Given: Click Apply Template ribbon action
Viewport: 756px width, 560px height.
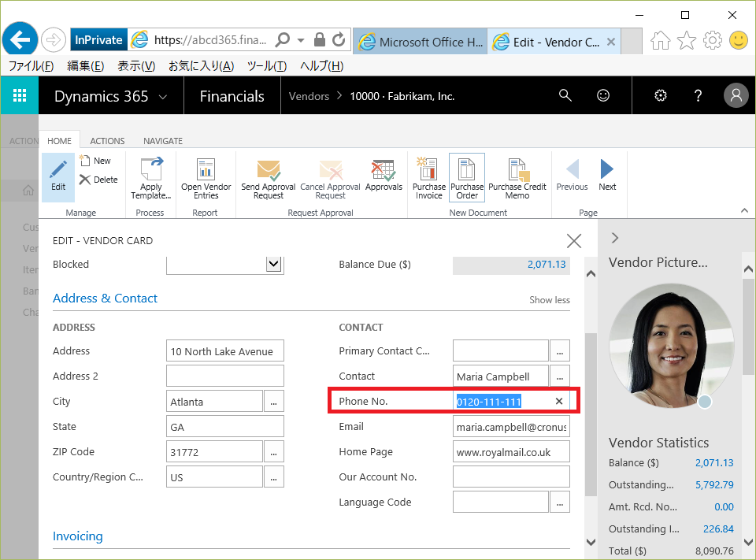Looking at the screenshot, I should click(151, 178).
